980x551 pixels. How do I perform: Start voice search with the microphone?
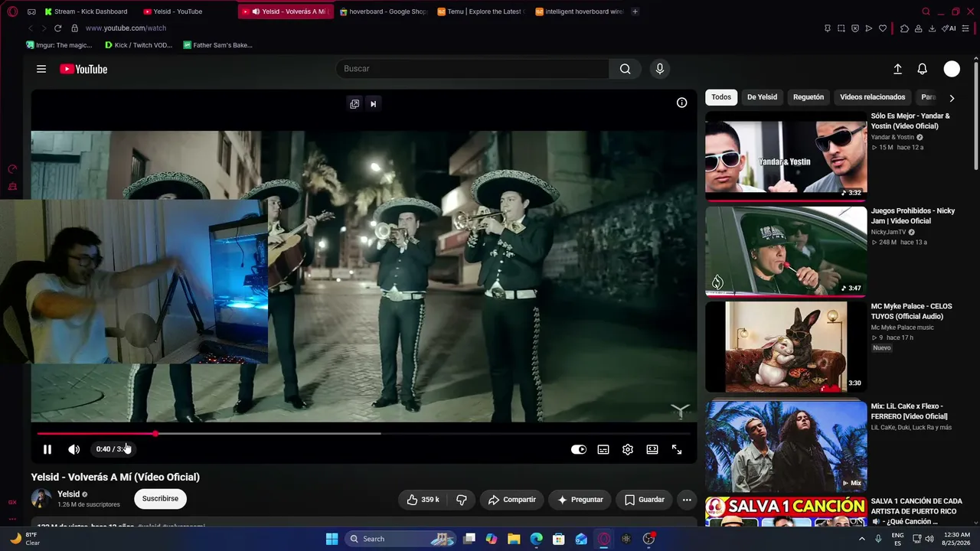click(660, 69)
